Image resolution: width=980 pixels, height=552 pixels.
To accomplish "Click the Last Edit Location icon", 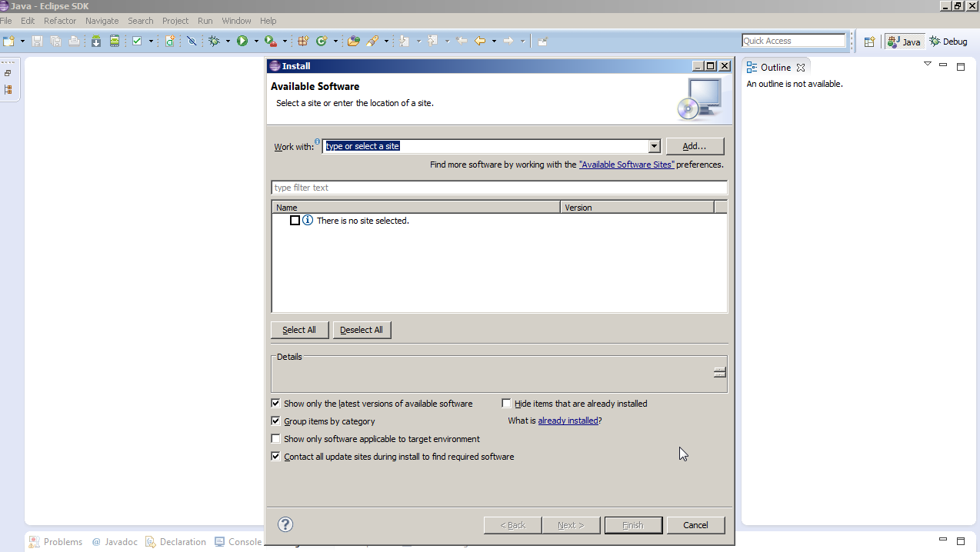I will click(462, 41).
